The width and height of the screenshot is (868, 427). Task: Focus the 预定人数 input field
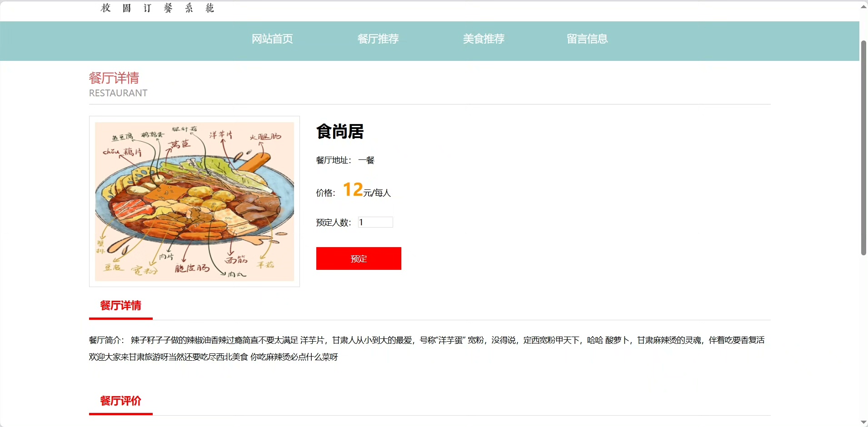375,222
